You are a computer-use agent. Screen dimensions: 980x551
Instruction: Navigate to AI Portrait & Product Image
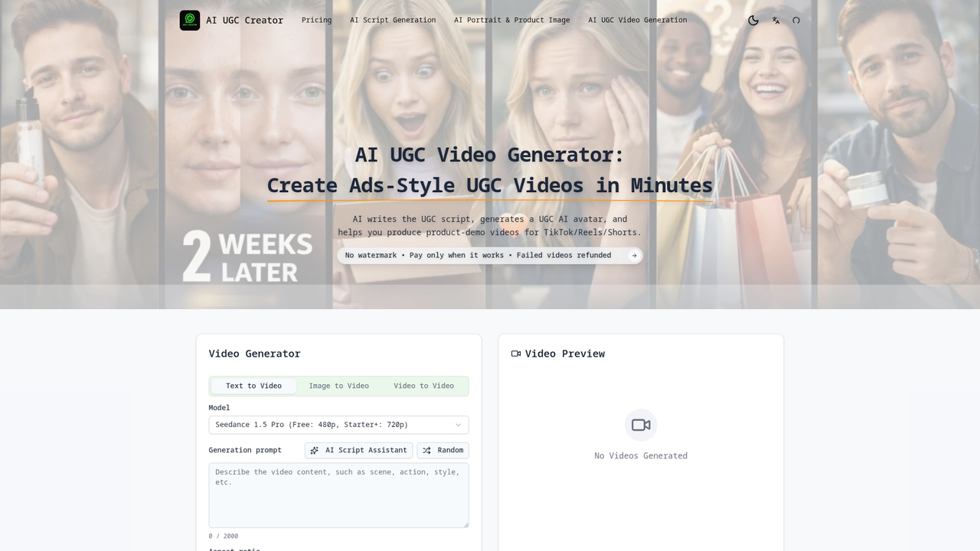pos(511,20)
